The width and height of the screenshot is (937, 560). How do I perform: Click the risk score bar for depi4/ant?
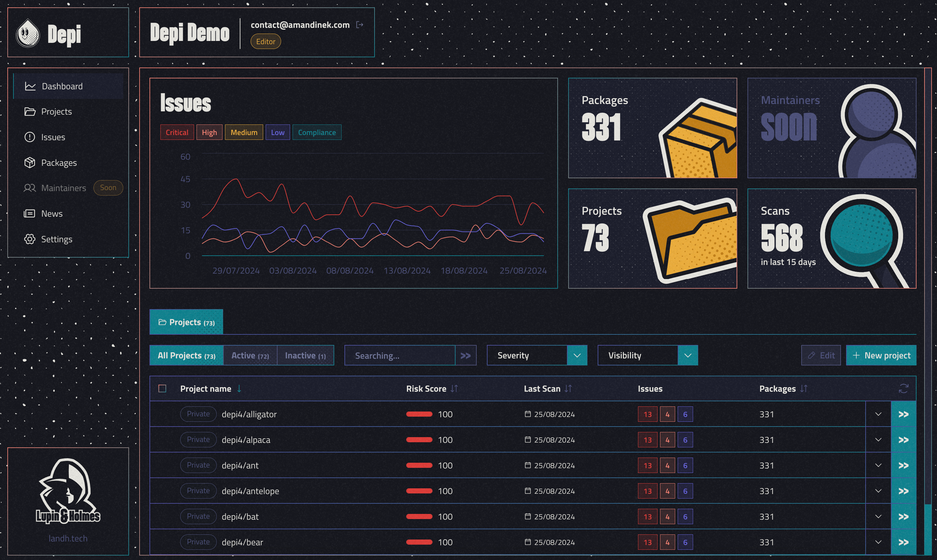pyautogui.click(x=419, y=466)
